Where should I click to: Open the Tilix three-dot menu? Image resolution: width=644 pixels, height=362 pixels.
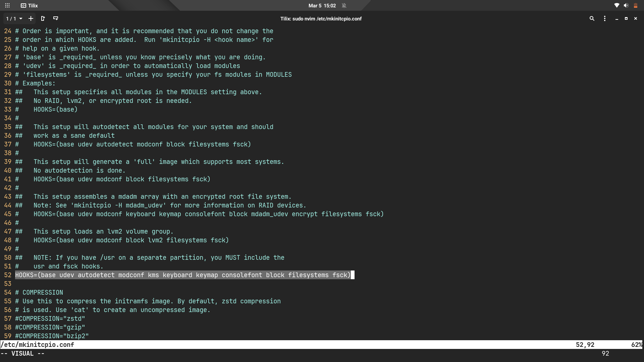[605, 19]
